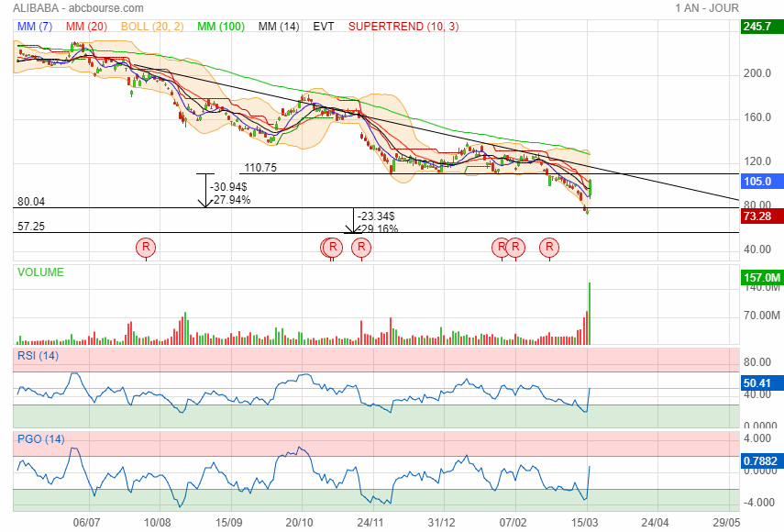Viewport: 784px width, 532px height.
Task: Click the 15/03 date axis label
Action: tap(585, 523)
